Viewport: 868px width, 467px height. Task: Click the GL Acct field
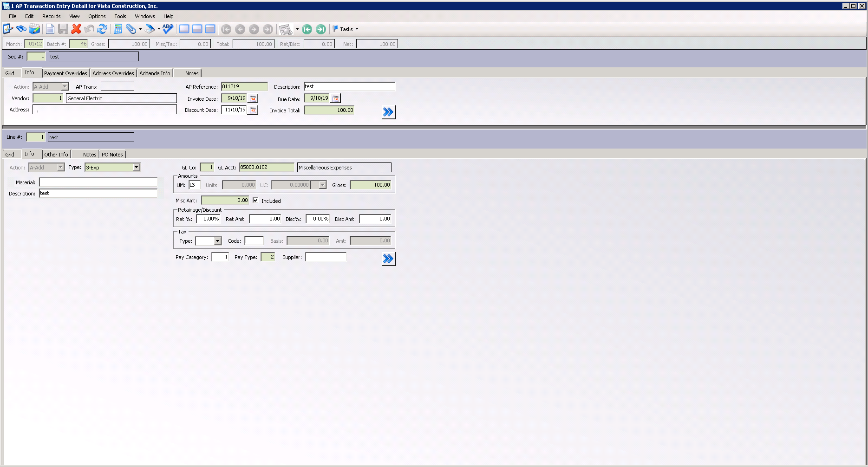[267, 168]
